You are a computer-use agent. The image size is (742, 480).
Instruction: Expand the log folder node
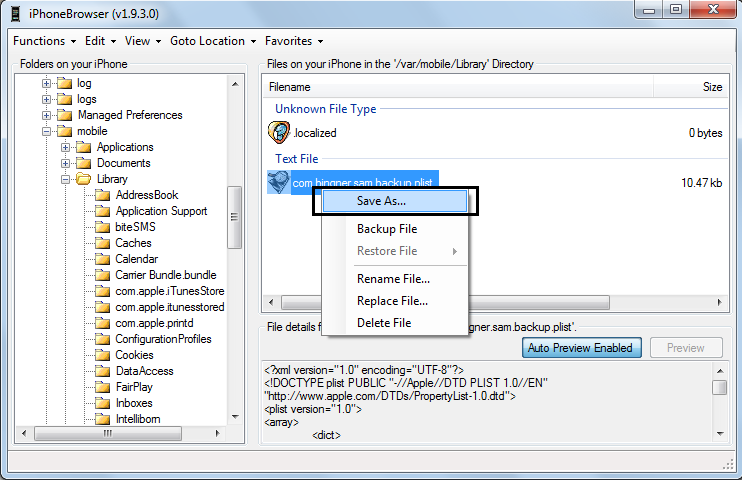[x=46, y=83]
